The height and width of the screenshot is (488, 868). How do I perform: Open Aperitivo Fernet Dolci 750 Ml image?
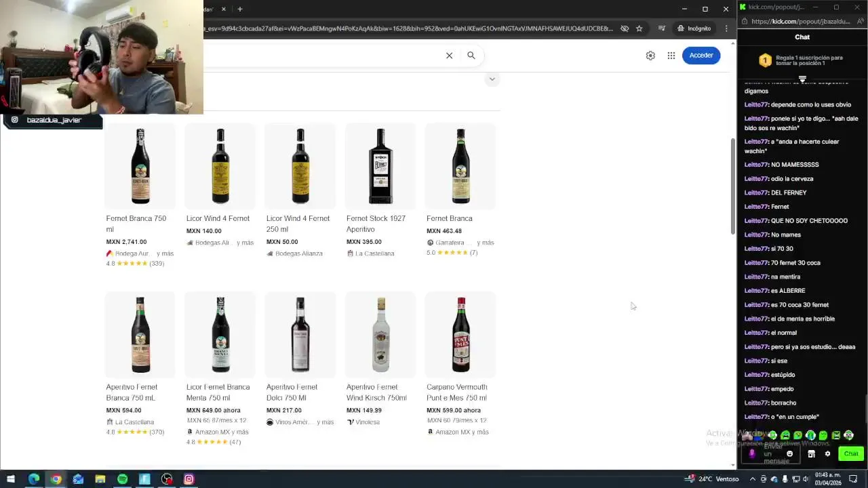click(300, 334)
